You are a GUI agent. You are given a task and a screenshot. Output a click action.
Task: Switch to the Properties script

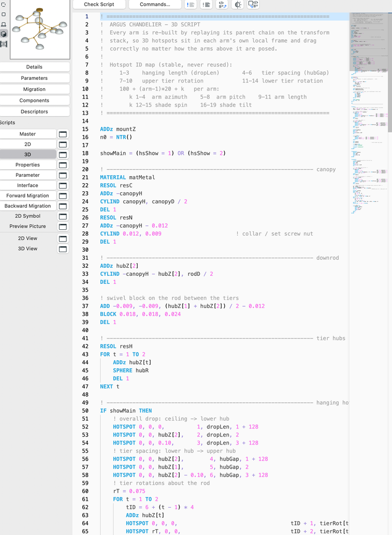click(x=28, y=165)
